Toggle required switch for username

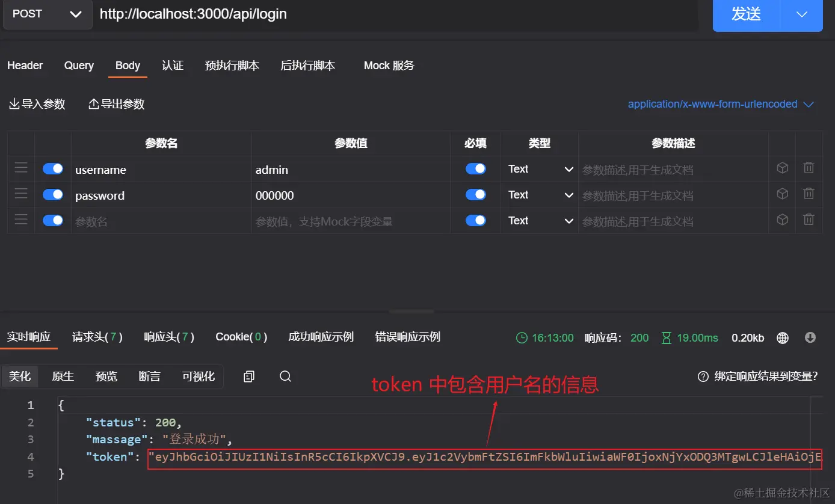tap(476, 169)
